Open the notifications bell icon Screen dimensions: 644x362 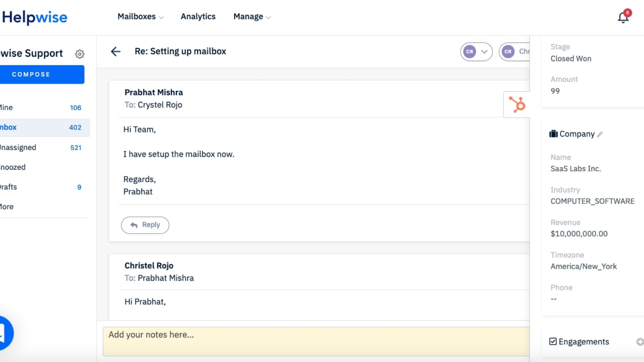(623, 17)
